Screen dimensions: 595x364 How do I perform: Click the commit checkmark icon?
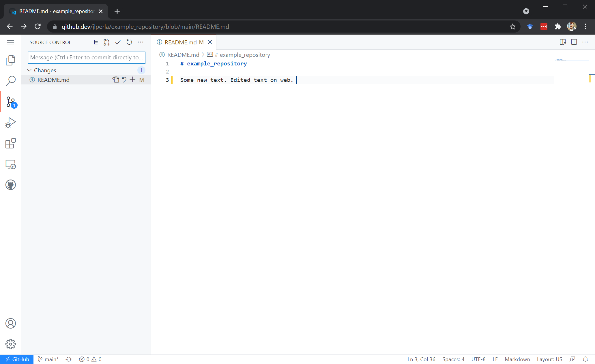point(118,42)
